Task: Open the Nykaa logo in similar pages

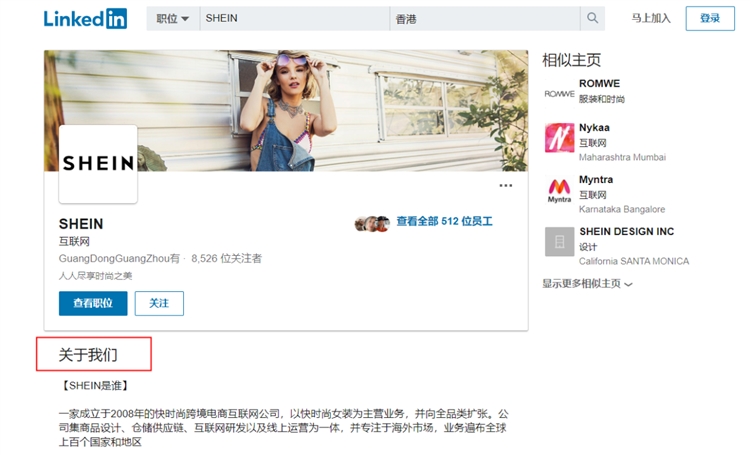Action: 559,138
